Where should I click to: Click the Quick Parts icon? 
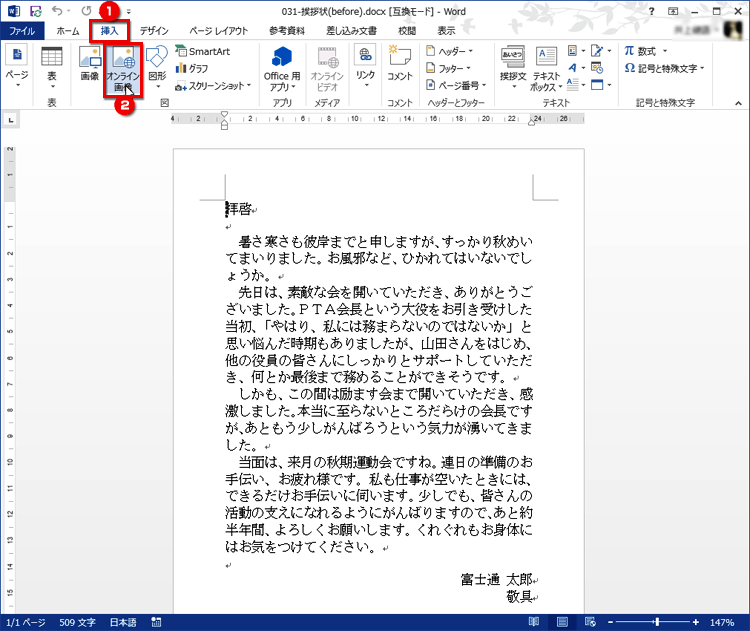[576, 51]
